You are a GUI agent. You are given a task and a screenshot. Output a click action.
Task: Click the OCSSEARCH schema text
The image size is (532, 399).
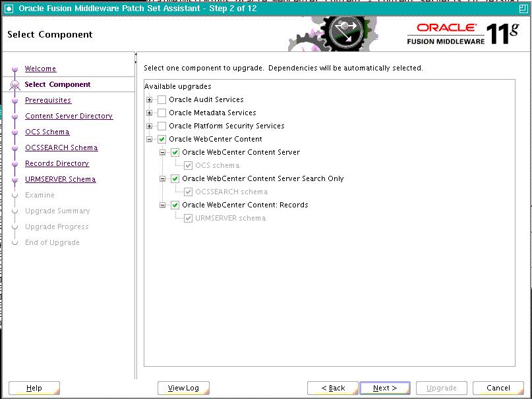(x=231, y=192)
